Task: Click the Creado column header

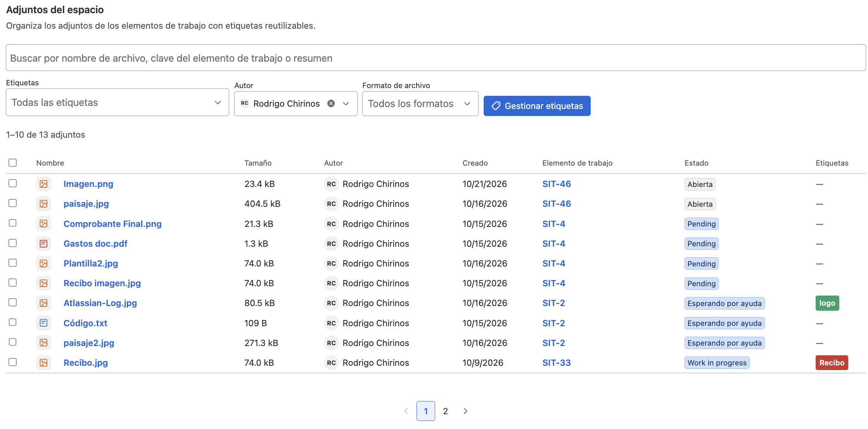Action: [x=475, y=163]
